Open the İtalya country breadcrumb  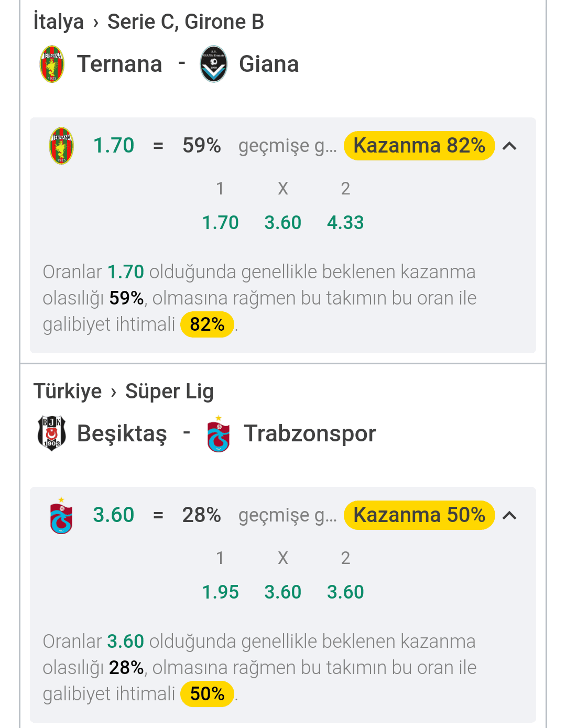click(59, 22)
